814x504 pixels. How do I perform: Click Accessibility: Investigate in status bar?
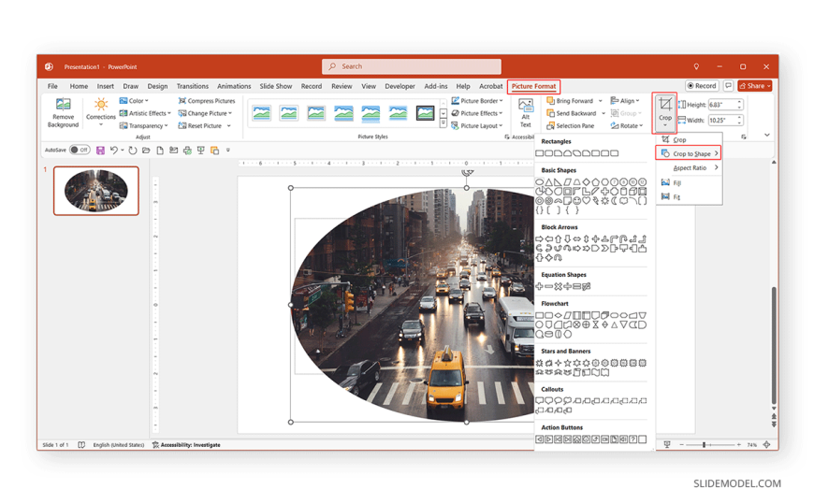click(x=186, y=445)
